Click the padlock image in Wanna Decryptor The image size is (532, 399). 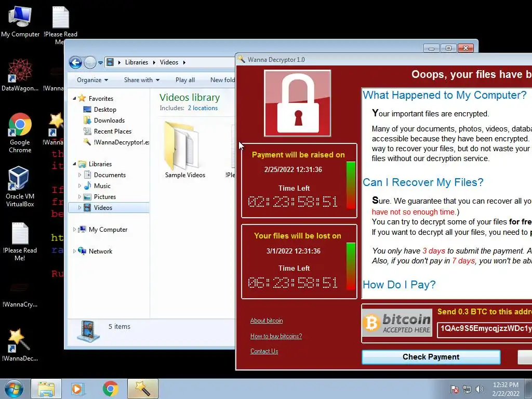click(298, 103)
